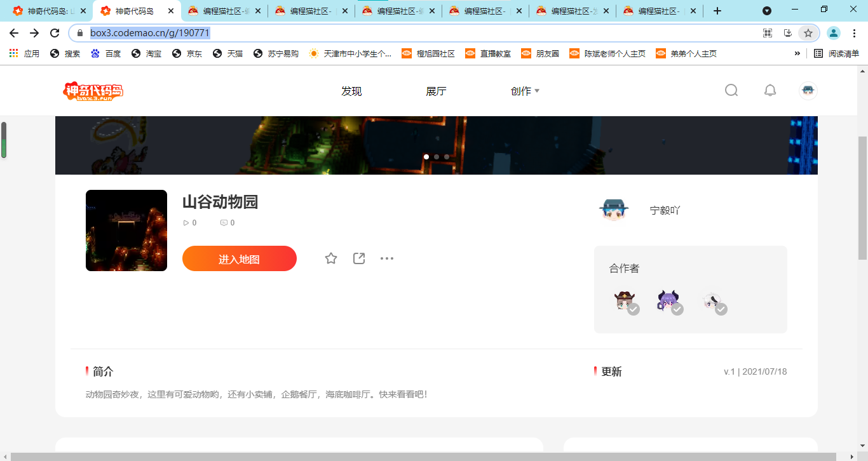Click the install app icon in address bar

tap(788, 33)
